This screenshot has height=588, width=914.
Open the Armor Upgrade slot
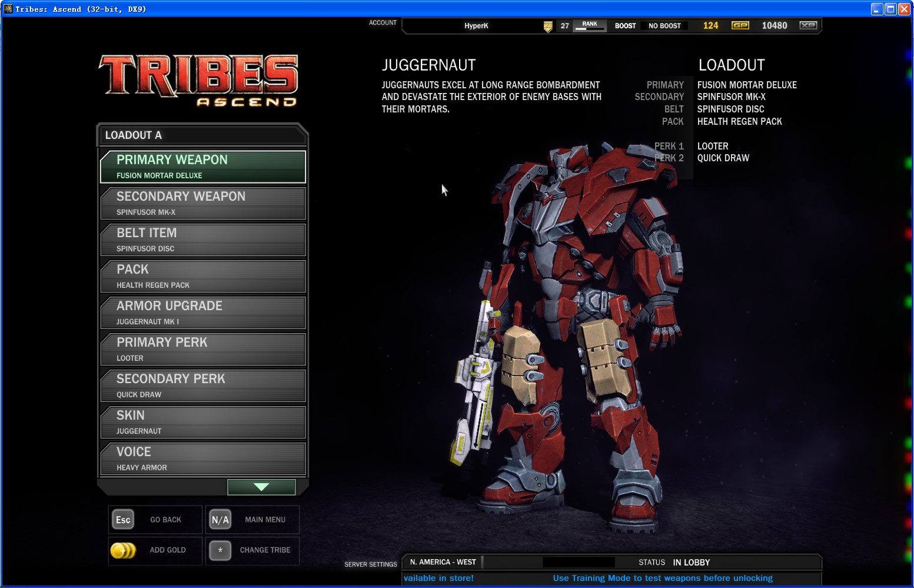tap(203, 313)
